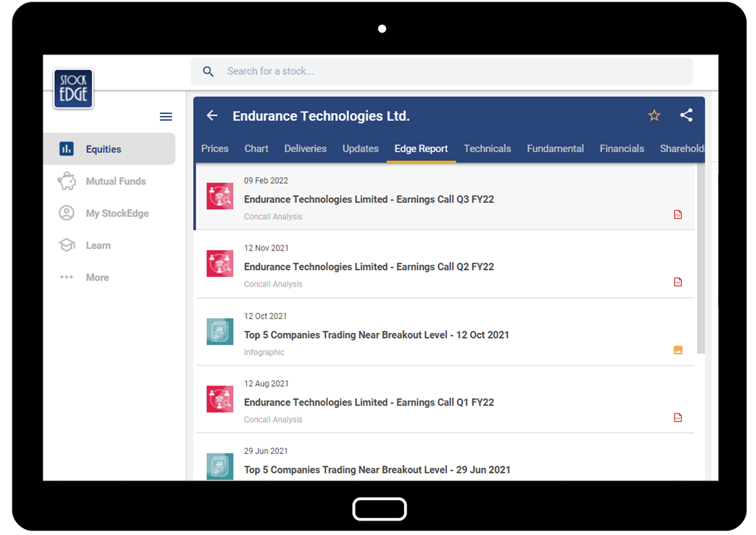Open the Technicals tab
The height and width of the screenshot is (535, 756).
click(487, 148)
